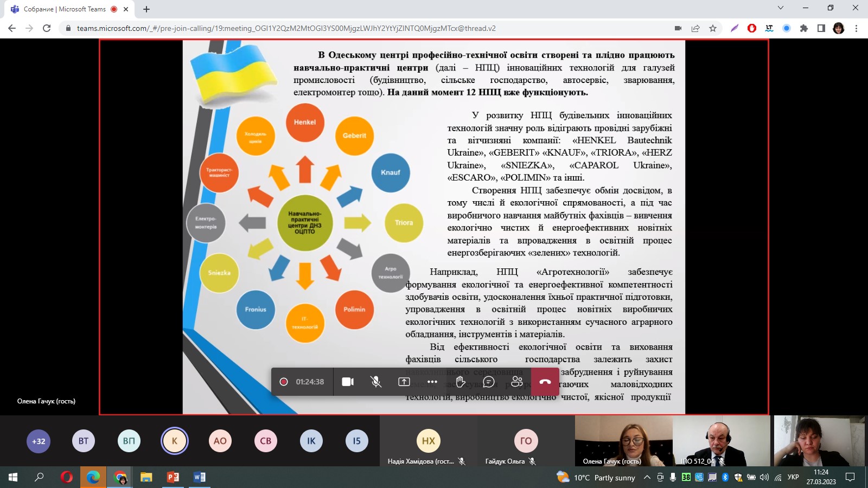Select the ІПО 512_04 video thumbnail
The image size is (868, 488).
pos(722,441)
